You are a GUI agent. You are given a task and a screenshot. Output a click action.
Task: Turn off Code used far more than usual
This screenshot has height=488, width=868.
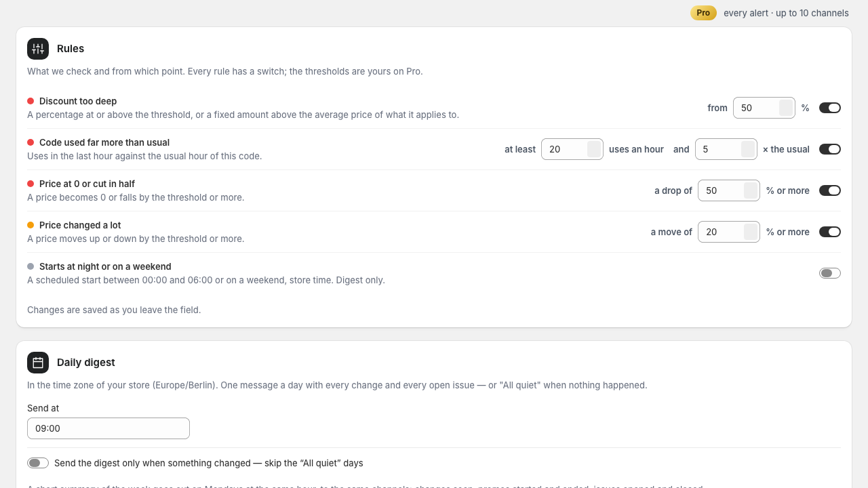click(x=830, y=149)
